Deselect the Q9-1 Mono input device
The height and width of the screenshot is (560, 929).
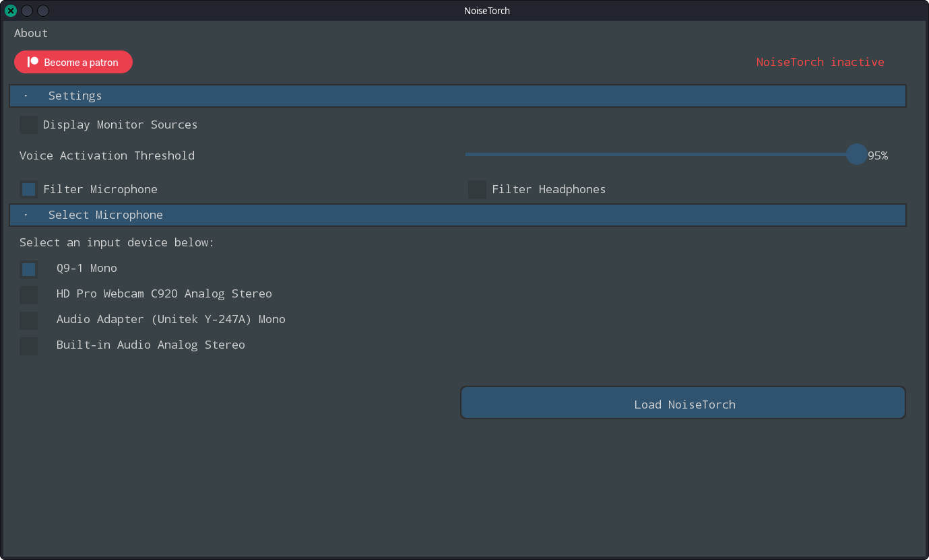tap(28, 269)
